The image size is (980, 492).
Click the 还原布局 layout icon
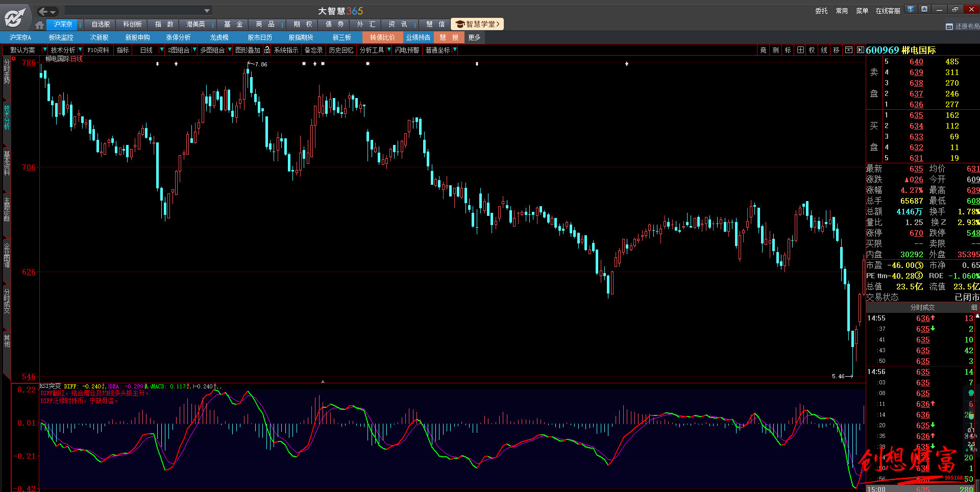949,27
